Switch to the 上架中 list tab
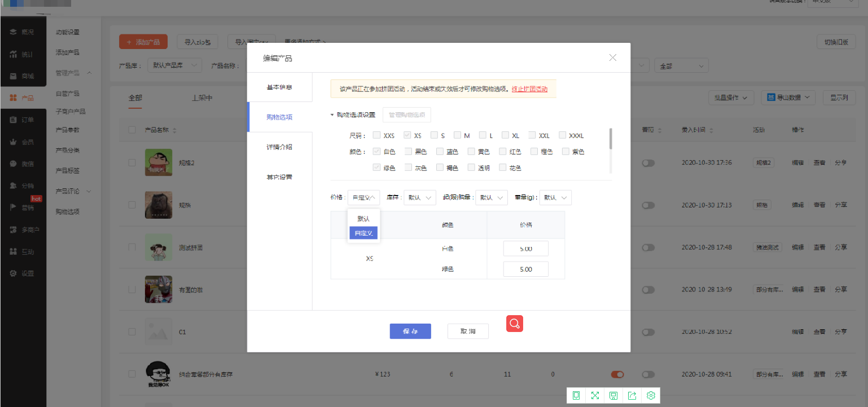 click(x=201, y=98)
